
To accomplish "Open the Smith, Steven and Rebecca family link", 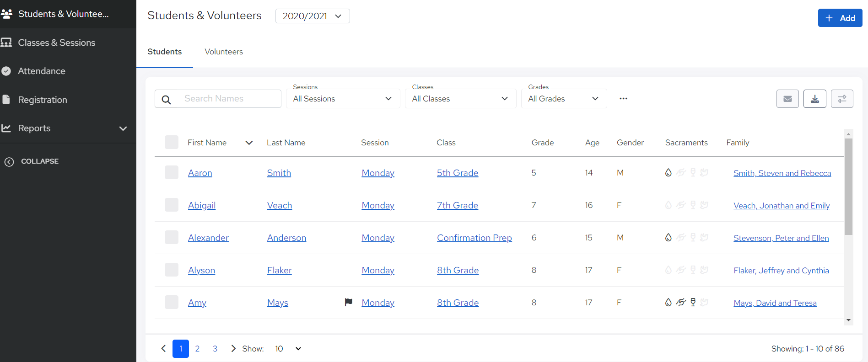I will coord(782,173).
